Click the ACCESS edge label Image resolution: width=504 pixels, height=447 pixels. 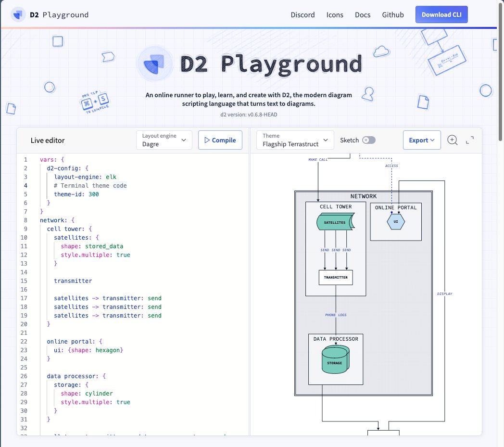click(391, 166)
